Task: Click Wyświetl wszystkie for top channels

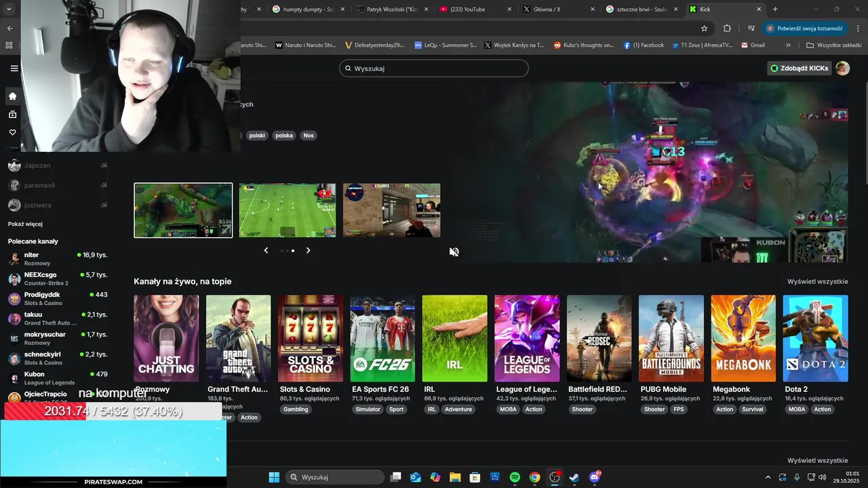Action: pyautogui.click(x=817, y=281)
